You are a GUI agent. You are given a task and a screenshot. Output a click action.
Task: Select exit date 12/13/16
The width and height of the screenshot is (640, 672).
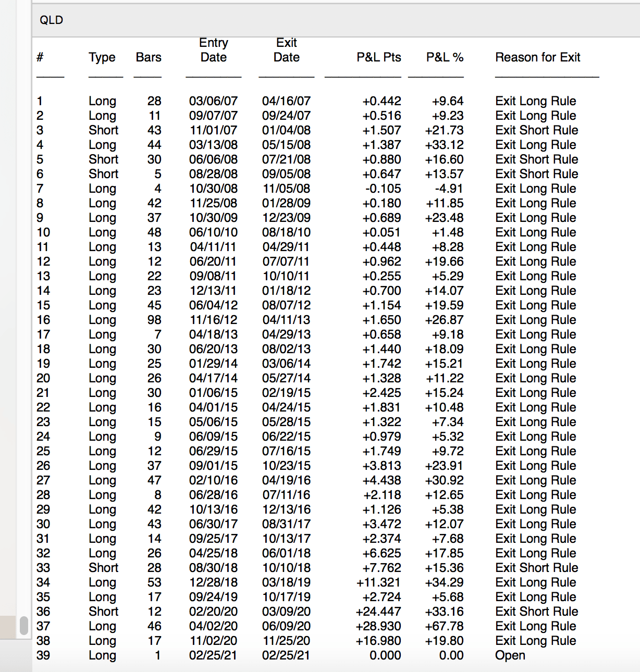pos(286,509)
